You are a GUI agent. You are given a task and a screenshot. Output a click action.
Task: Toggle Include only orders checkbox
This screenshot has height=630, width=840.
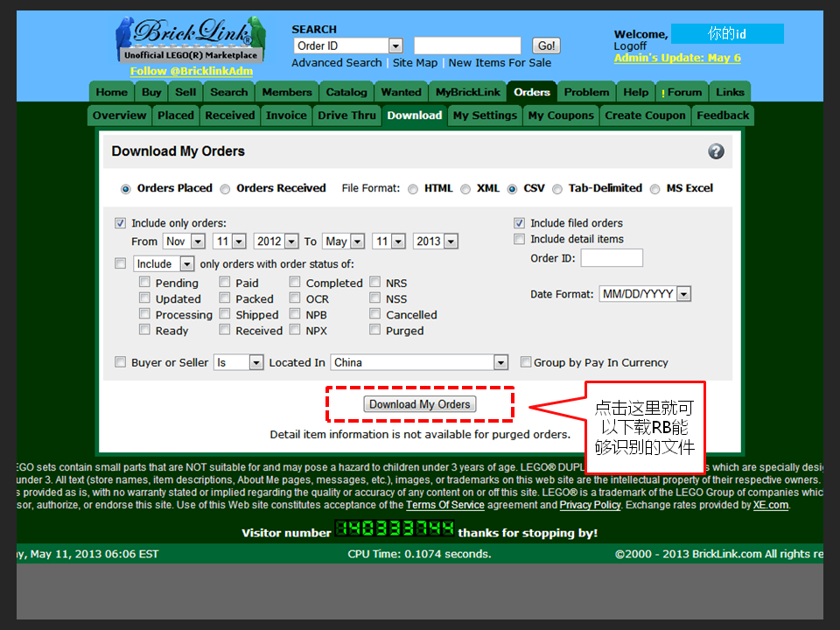(120, 223)
